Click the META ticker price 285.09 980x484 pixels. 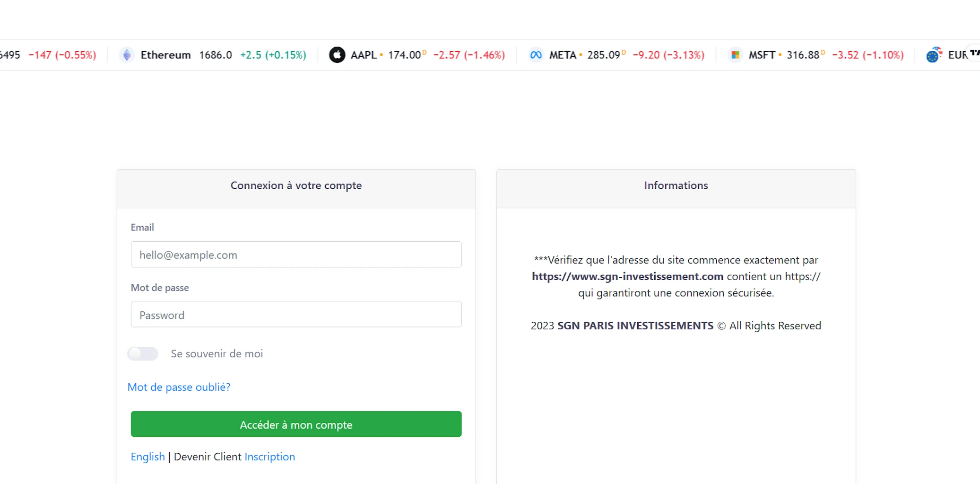pyautogui.click(x=603, y=55)
